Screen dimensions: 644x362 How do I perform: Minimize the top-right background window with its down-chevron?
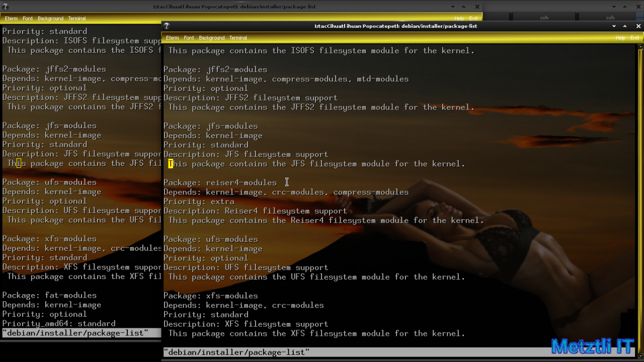point(614,7)
